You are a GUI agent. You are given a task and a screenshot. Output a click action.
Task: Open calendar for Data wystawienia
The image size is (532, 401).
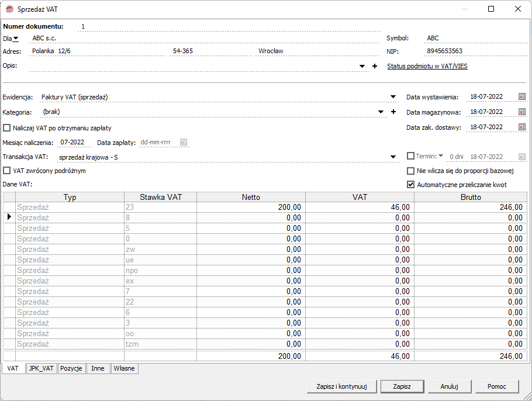point(522,96)
